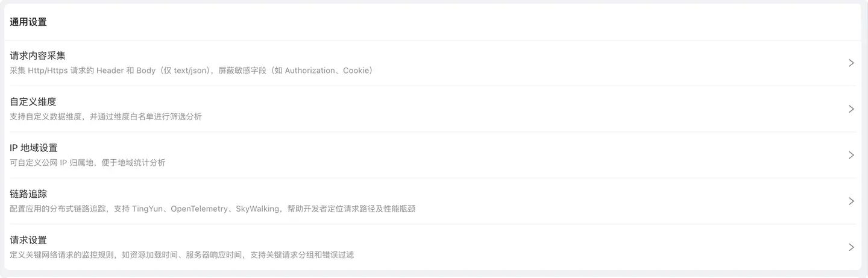Click the 可自定义公网 IP 归属地 description

tap(88, 162)
